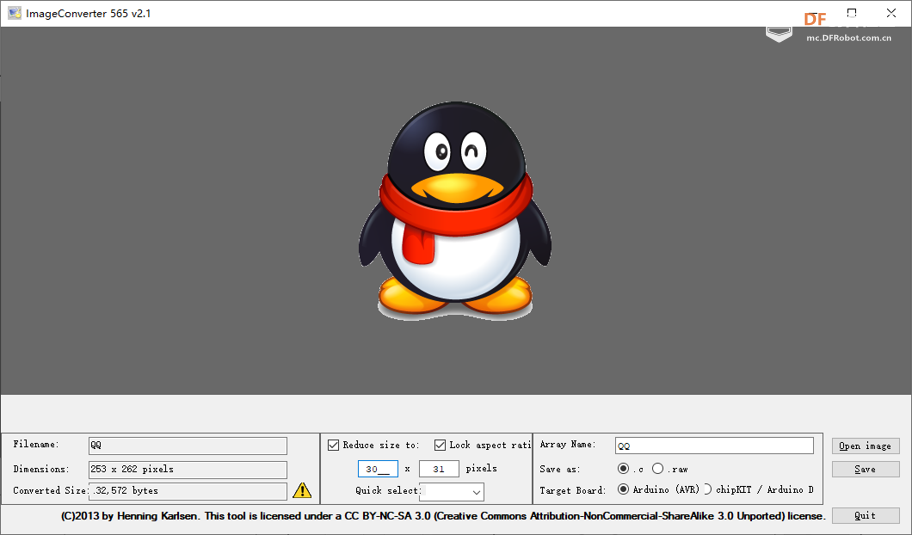Select the .raw save format radio button
This screenshot has width=912, height=535.
(657, 468)
